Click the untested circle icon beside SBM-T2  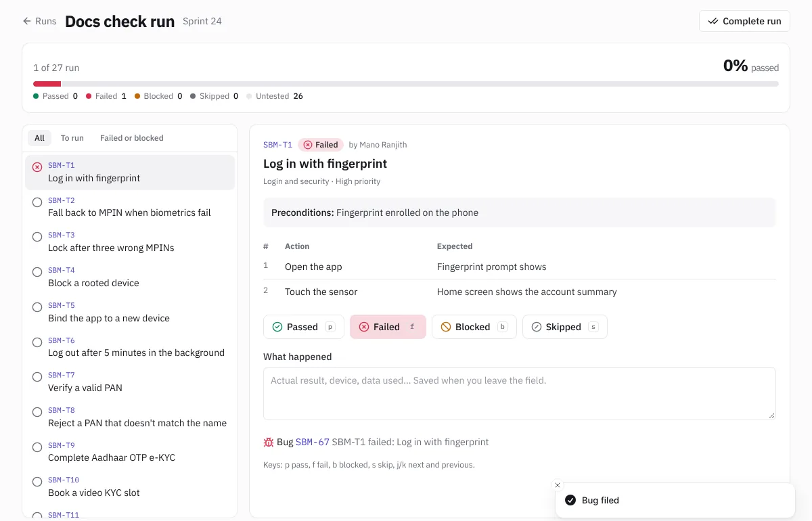[x=37, y=202]
